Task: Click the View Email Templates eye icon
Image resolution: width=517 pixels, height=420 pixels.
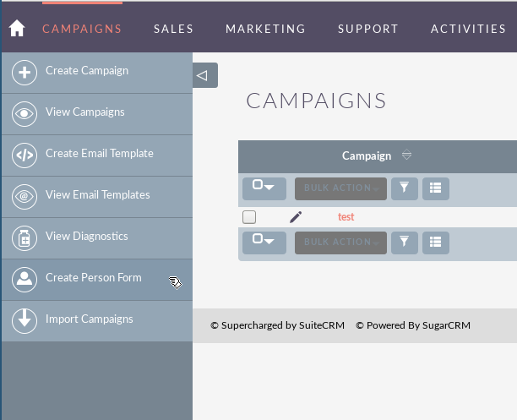Action: 24,197
